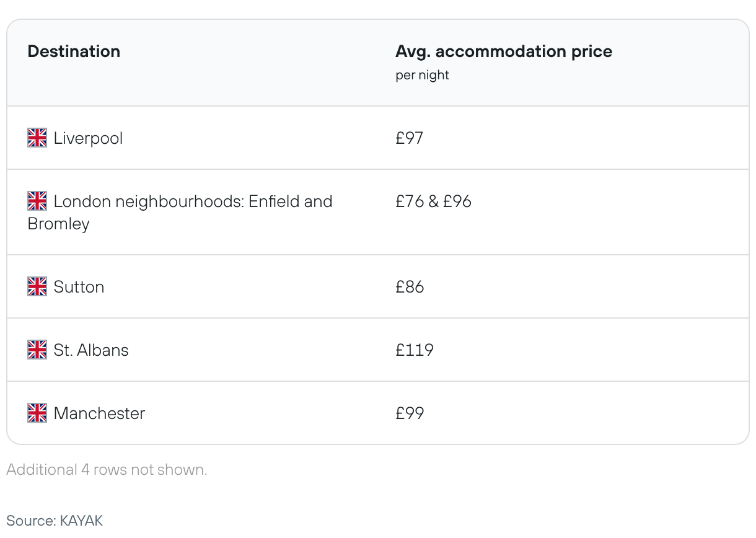Select the Manchester destination name
This screenshot has width=756, height=538.
tap(99, 413)
